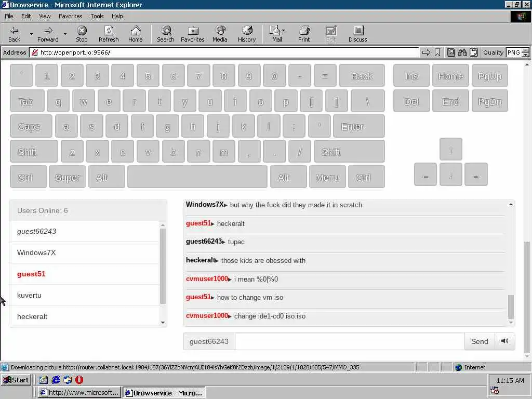The width and height of the screenshot is (532, 399).
Task: Open the Tools menu
Action: pos(97,16)
